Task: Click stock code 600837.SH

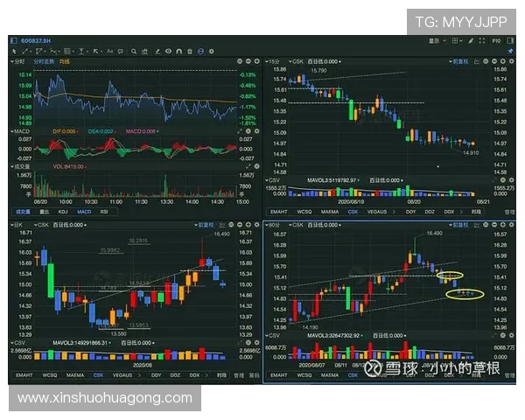Action: 35,41
